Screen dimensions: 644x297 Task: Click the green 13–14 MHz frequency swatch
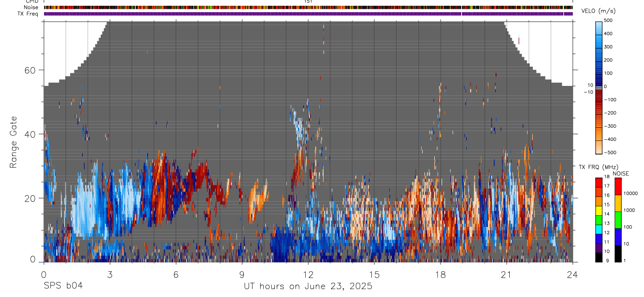point(599,220)
